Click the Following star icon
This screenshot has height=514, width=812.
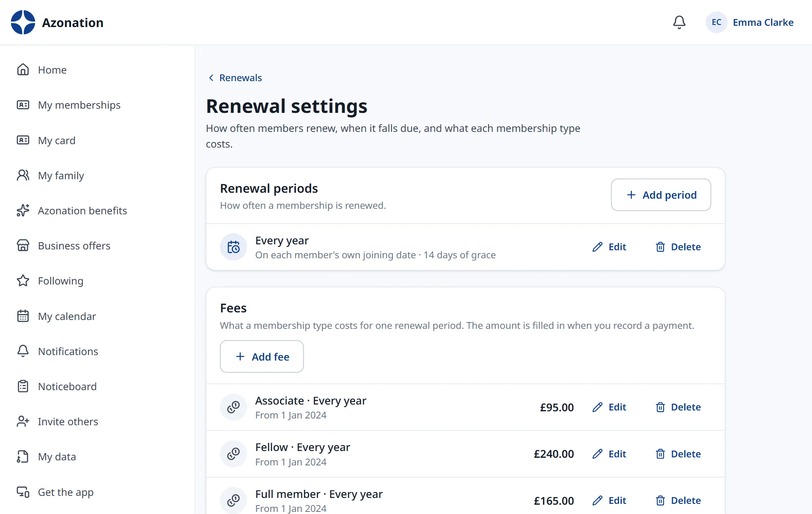click(x=23, y=281)
